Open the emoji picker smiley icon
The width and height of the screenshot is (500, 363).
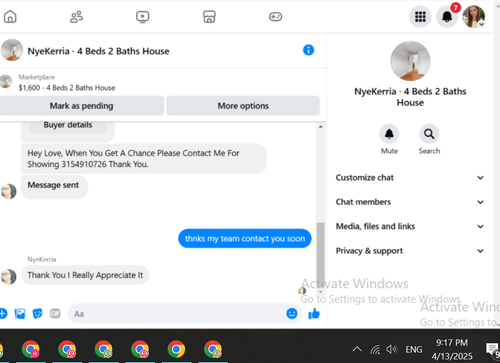[x=292, y=313]
